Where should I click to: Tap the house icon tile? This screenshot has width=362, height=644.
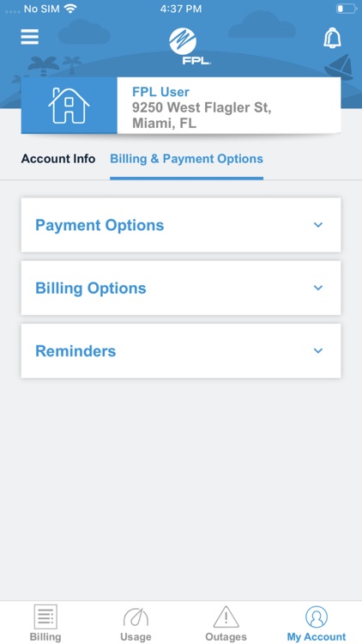click(x=69, y=106)
